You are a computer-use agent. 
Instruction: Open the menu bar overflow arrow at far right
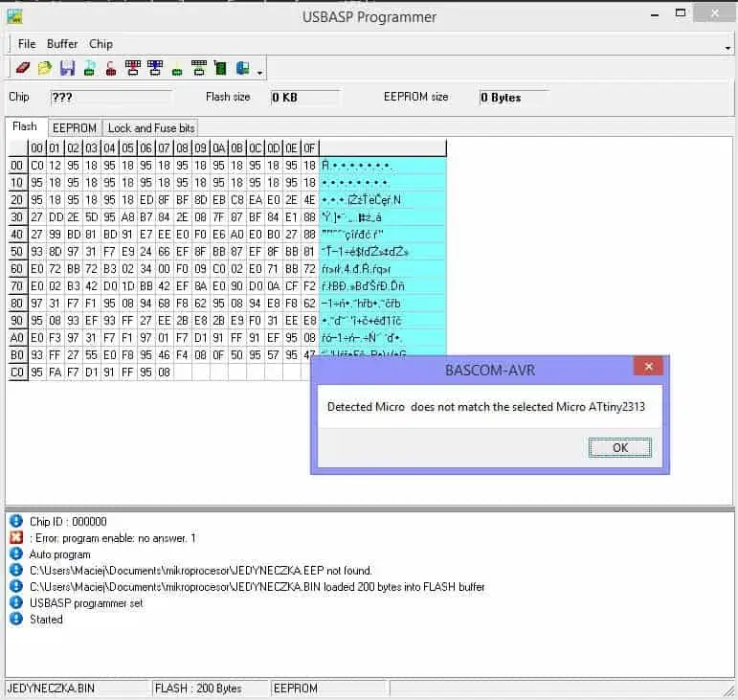728,48
